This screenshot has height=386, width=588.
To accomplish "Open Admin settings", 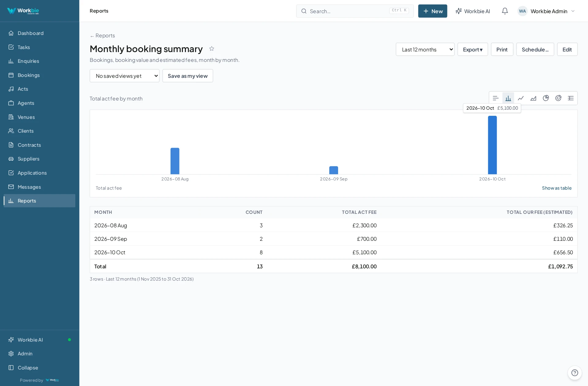I will (40, 354).
